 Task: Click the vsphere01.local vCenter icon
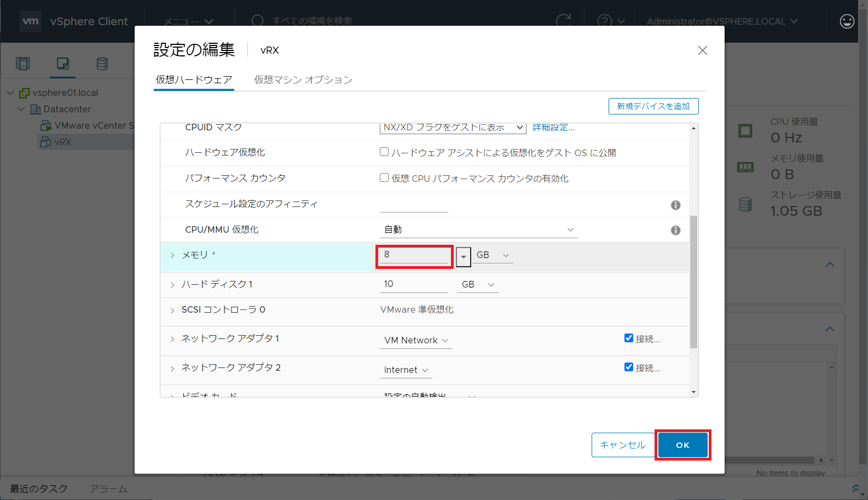pyautogui.click(x=24, y=93)
